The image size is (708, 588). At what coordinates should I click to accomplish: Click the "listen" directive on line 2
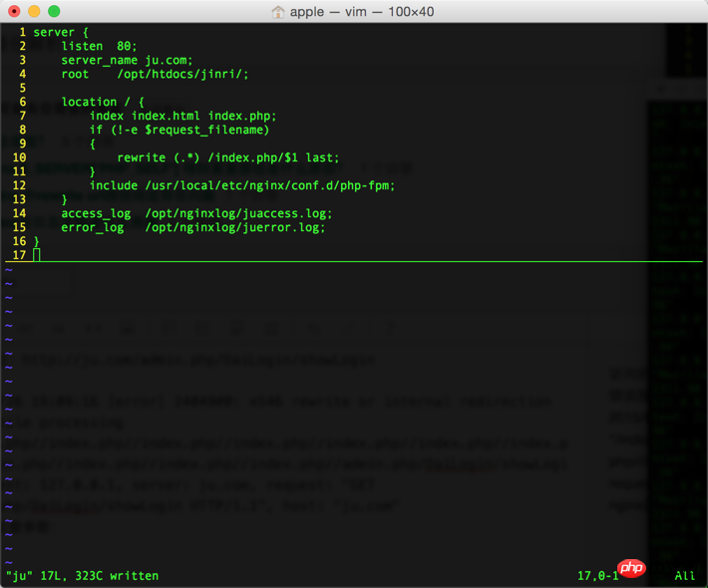[x=82, y=47]
